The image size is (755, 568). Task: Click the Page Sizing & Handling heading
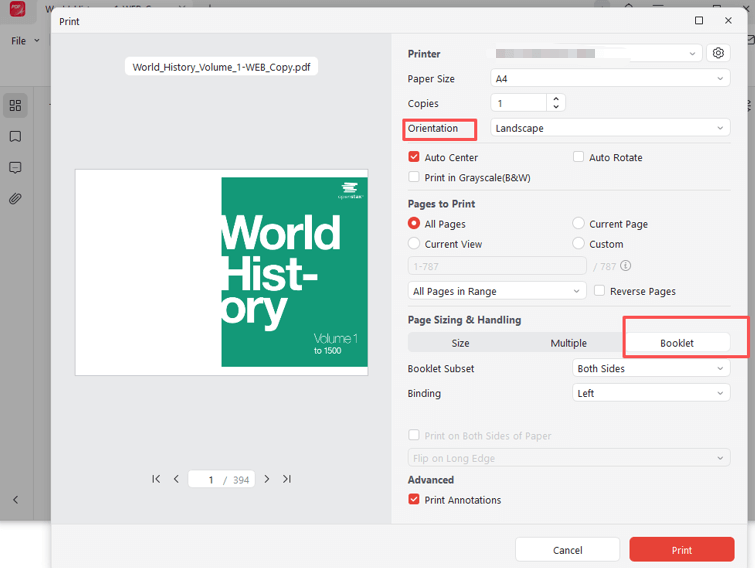pos(464,320)
